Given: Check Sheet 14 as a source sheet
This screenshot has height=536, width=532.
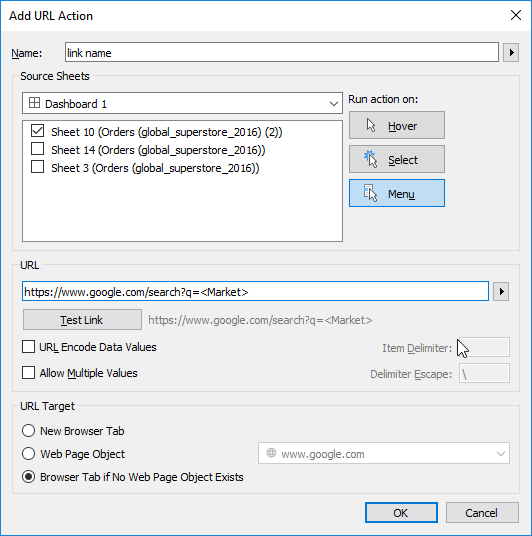Looking at the screenshot, I should (x=37, y=149).
